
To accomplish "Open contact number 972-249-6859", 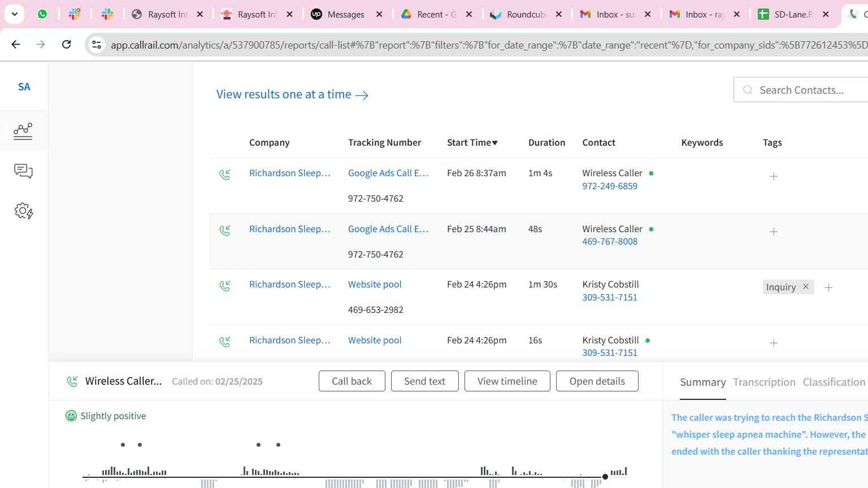I will [x=610, y=186].
